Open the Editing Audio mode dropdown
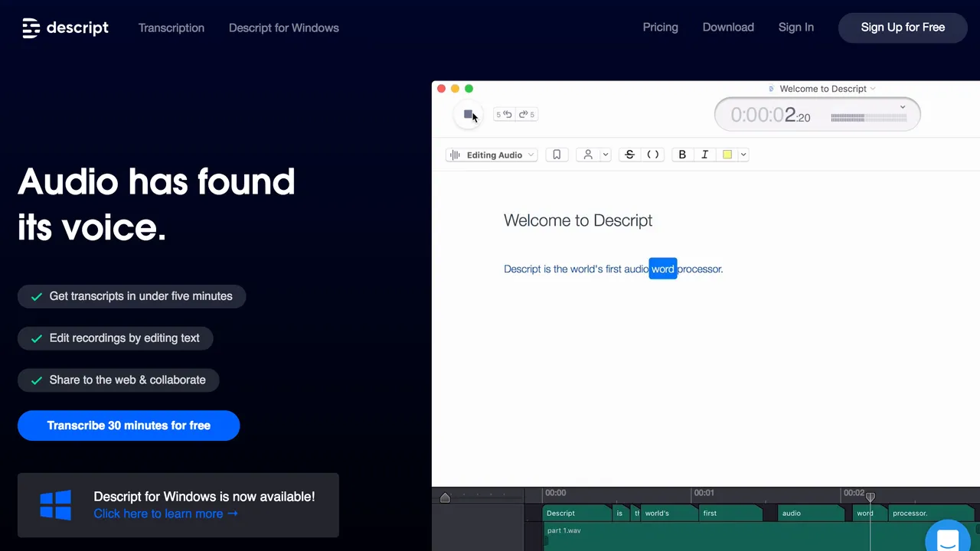Viewport: 980px width, 551px height. (x=492, y=155)
